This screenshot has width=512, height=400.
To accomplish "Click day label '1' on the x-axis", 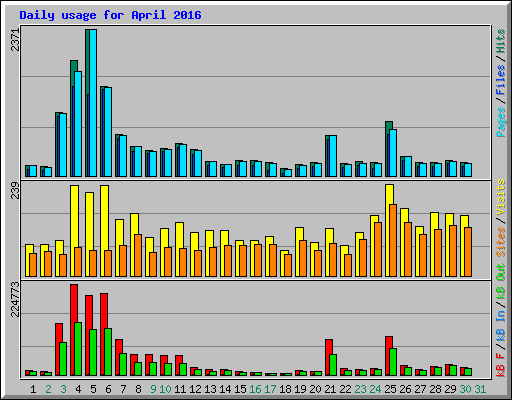I will 33,389.
